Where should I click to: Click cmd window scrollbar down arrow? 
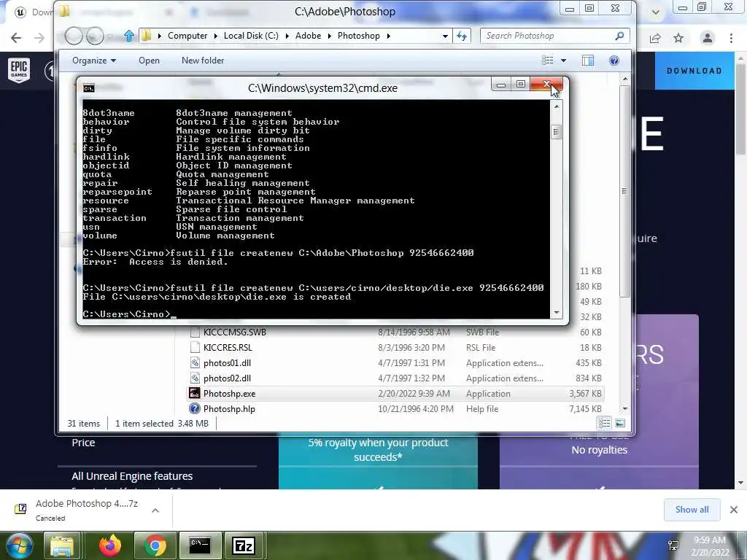556,313
